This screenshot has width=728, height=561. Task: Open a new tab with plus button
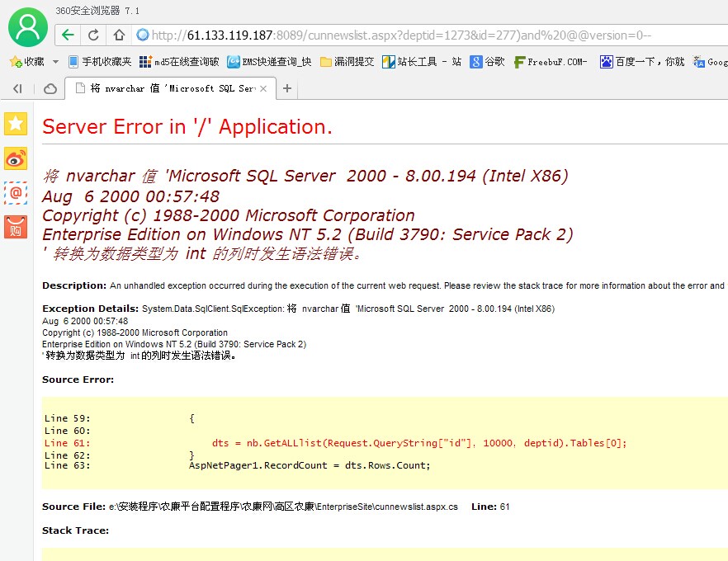(x=287, y=88)
